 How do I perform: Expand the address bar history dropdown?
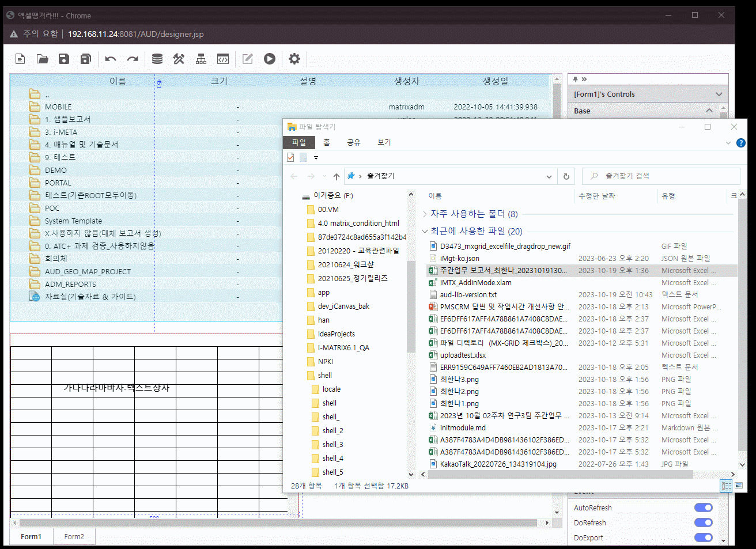549,176
